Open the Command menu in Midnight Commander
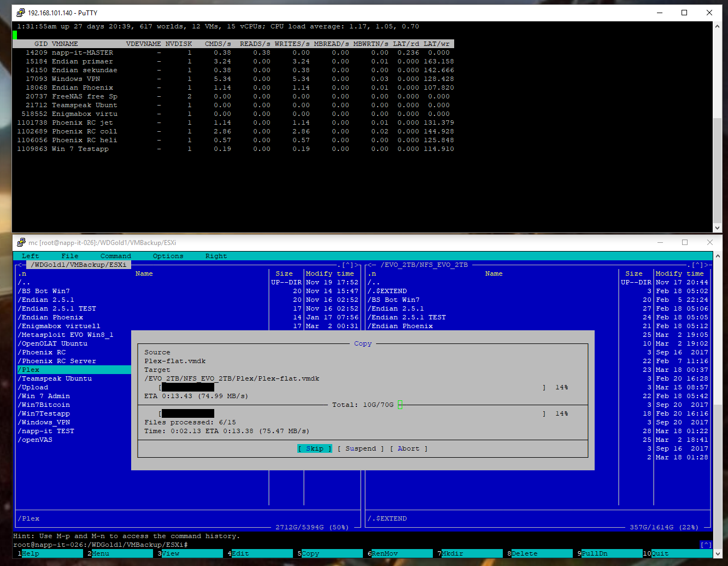 click(115, 256)
